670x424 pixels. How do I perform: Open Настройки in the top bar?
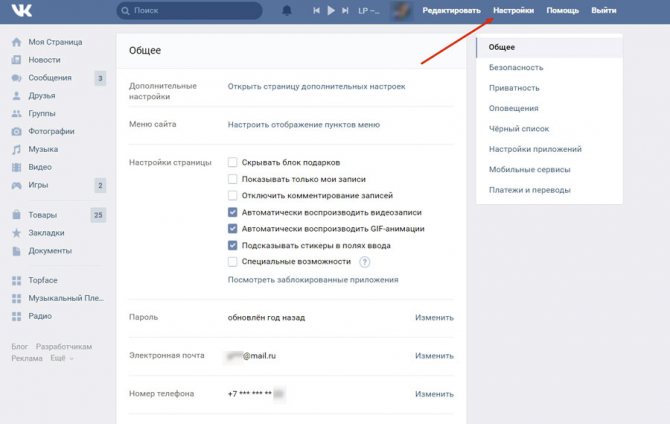click(x=513, y=10)
